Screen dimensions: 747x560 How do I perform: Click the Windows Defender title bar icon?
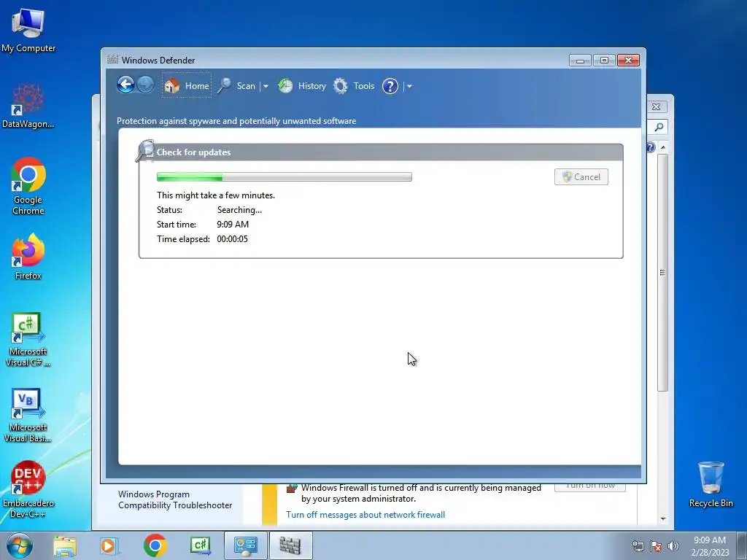point(112,60)
